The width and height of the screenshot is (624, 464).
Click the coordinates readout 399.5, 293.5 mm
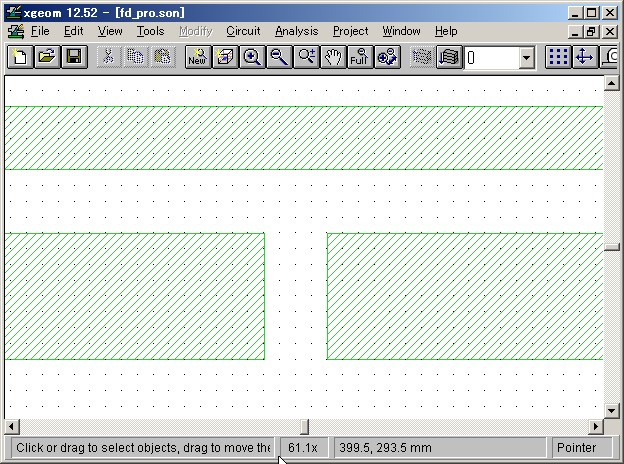point(440,448)
